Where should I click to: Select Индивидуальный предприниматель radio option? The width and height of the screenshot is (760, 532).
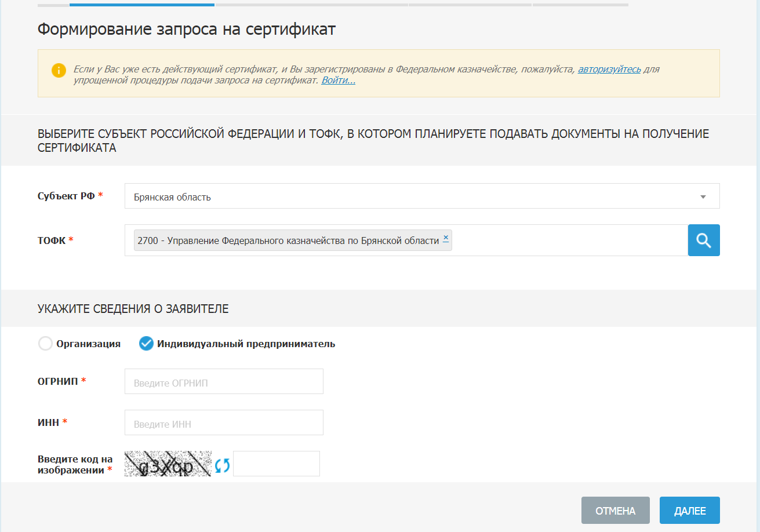(146, 344)
